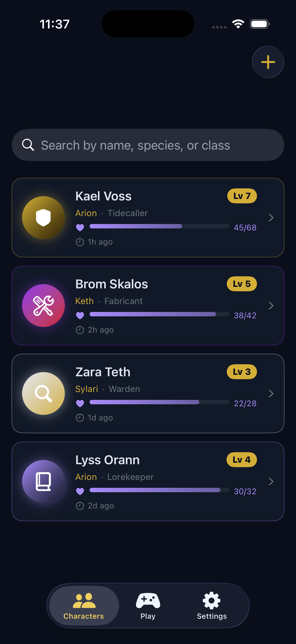
Task: Tap the Lv 4 badge on Lyss Orann
Action: point(242,460)
